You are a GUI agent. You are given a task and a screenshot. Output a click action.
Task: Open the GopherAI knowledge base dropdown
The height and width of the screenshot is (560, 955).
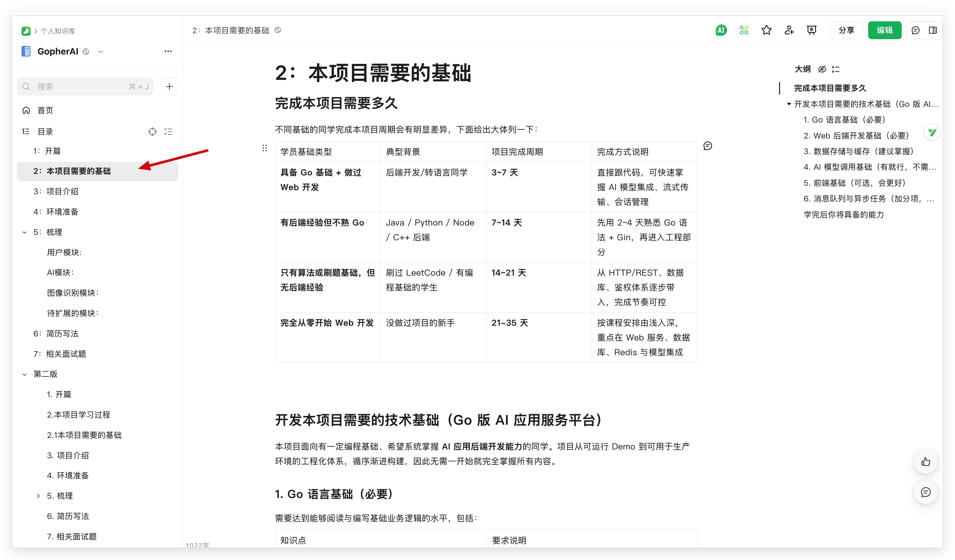click(100, 52)
